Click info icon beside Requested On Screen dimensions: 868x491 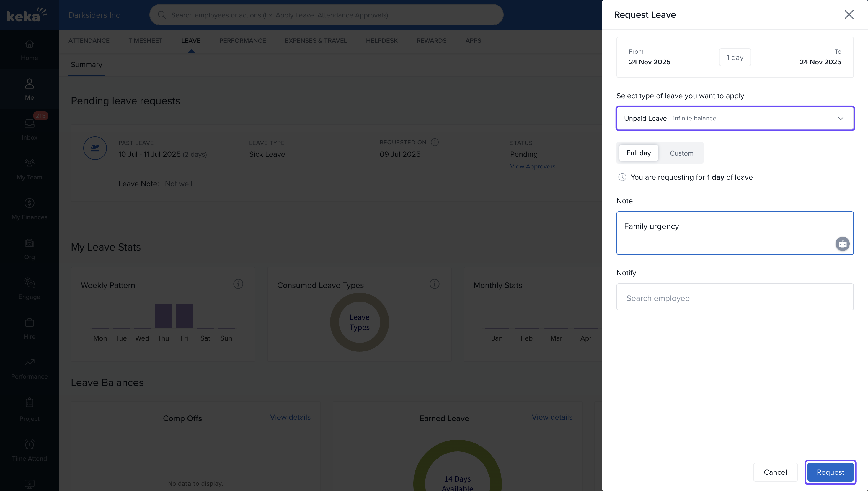click(x=435, y=142)
